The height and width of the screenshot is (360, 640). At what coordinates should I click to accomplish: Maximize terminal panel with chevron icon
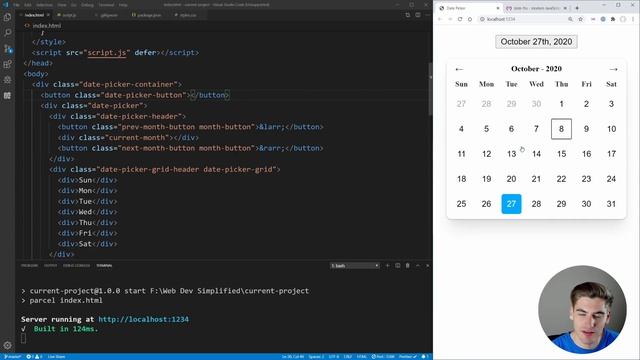click(418, 266)
